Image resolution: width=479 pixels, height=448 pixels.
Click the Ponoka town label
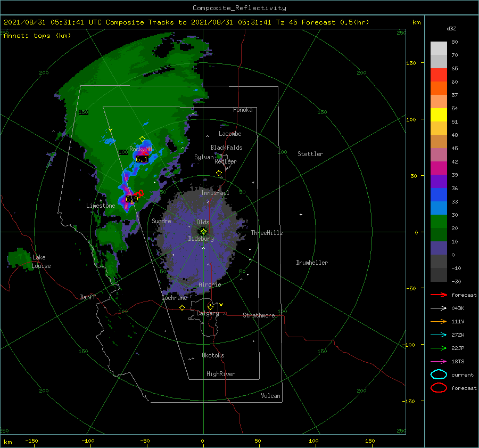click(243, 110)
